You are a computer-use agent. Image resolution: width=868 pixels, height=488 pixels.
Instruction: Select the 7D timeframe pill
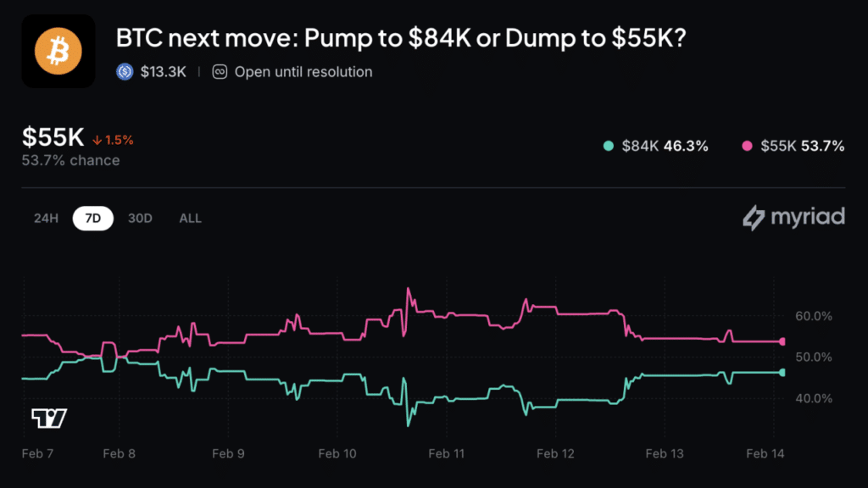click(92, 218)
